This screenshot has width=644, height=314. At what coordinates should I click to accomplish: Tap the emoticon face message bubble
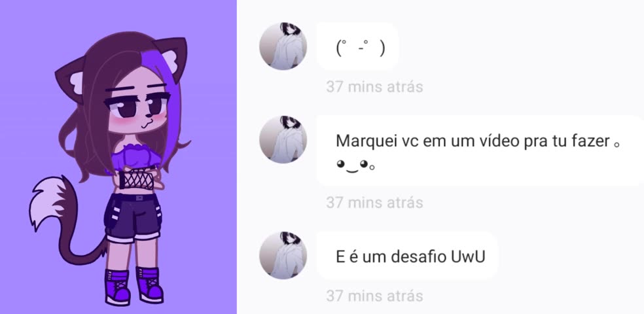[358, 47]
